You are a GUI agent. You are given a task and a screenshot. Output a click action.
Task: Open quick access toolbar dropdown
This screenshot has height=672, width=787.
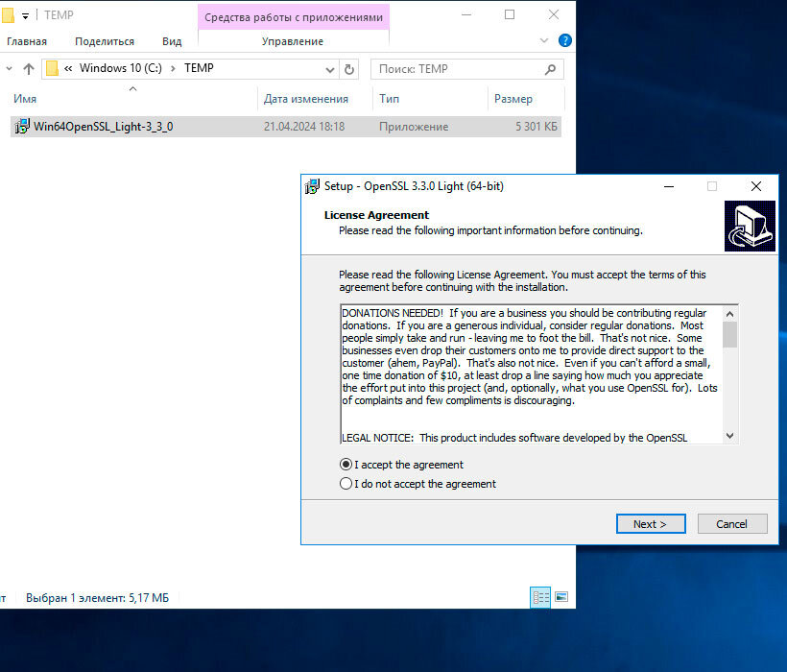coord(25,16)
